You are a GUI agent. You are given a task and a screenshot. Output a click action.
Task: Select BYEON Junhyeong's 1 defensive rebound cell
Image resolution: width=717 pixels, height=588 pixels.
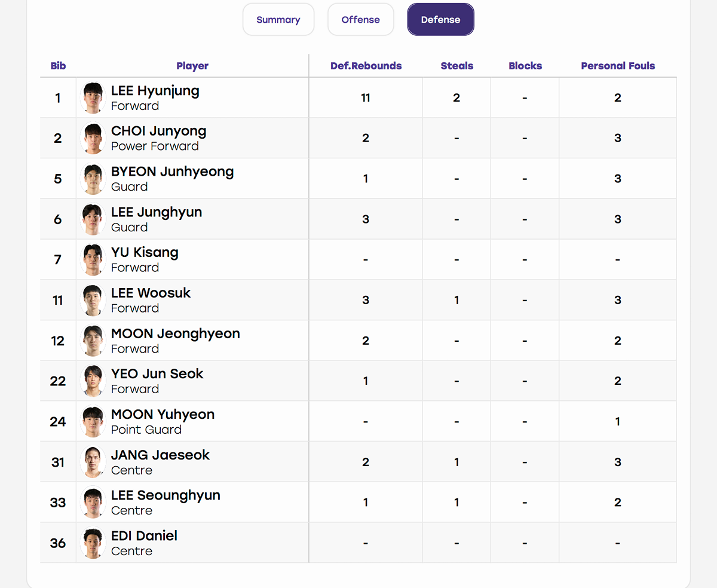(x=366, y=179)
